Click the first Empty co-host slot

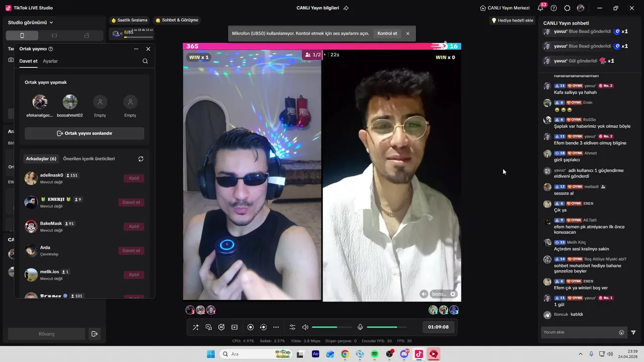pos(100,102)
